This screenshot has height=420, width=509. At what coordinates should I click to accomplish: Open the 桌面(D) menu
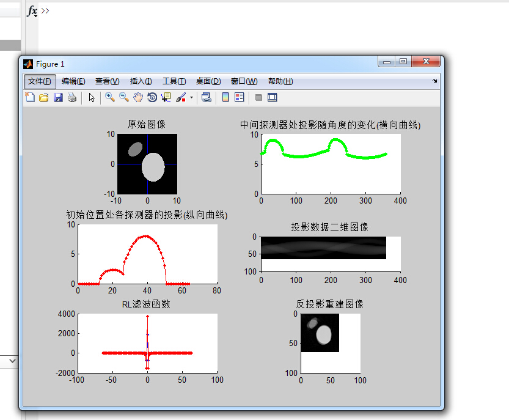click(x=208, y=81)
